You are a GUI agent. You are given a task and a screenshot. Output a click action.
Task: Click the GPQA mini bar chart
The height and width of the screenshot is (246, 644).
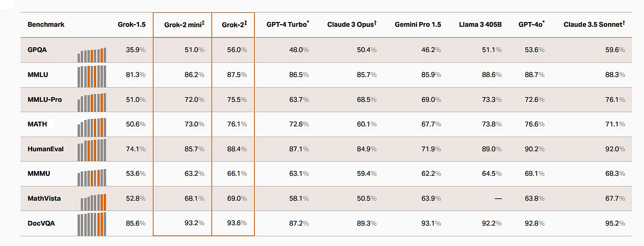point(92,55)
